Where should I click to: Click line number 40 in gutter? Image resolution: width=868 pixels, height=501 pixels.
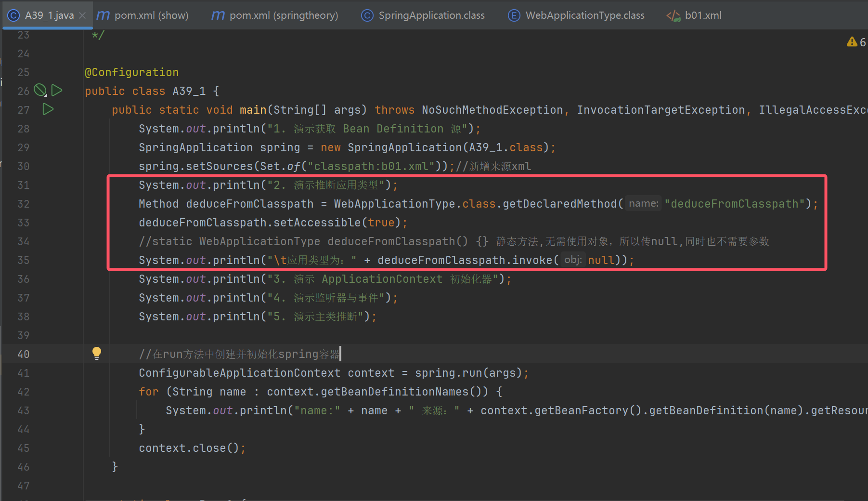coord(23,354)
